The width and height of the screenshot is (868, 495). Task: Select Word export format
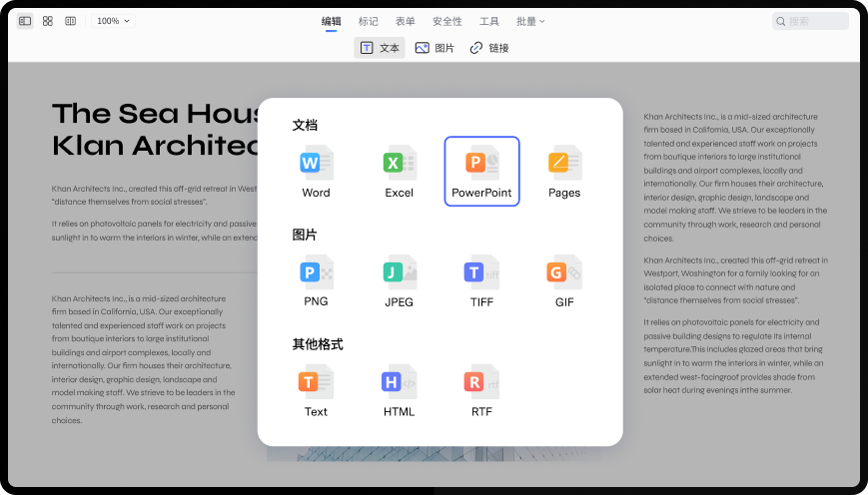[316, 172]
